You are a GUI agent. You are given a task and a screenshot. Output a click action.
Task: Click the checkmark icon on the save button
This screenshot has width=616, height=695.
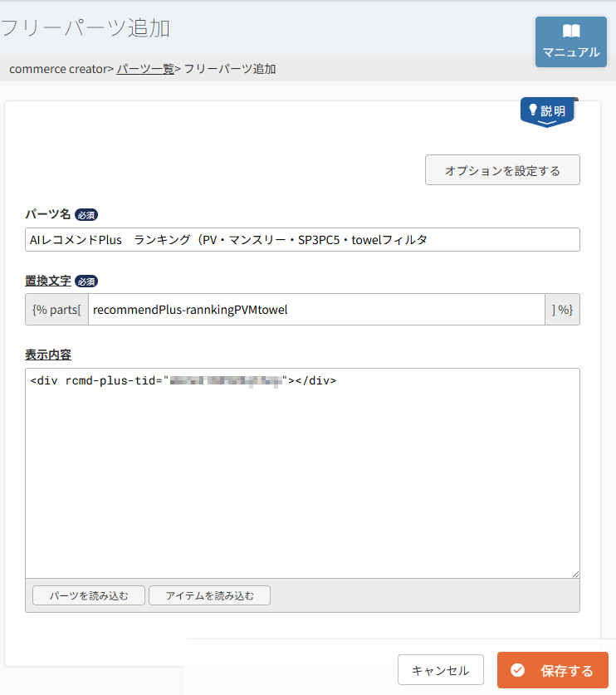tap(518, 670)
